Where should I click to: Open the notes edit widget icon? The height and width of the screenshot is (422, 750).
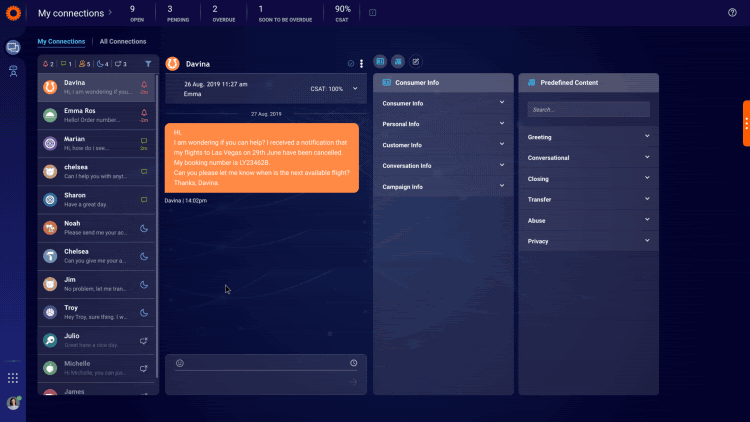coord(416,62)
